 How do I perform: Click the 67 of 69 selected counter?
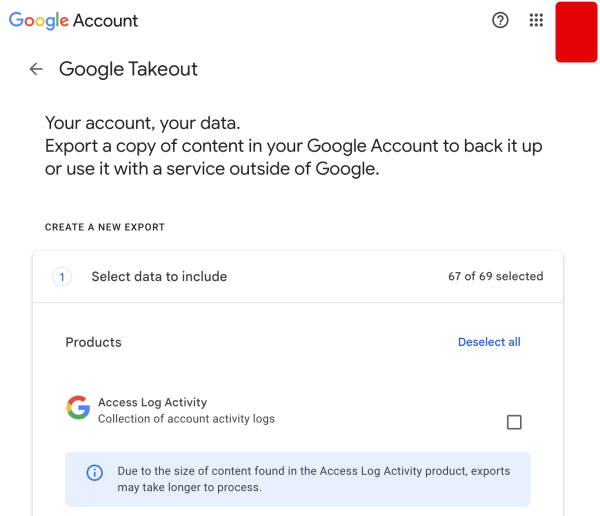495,277
